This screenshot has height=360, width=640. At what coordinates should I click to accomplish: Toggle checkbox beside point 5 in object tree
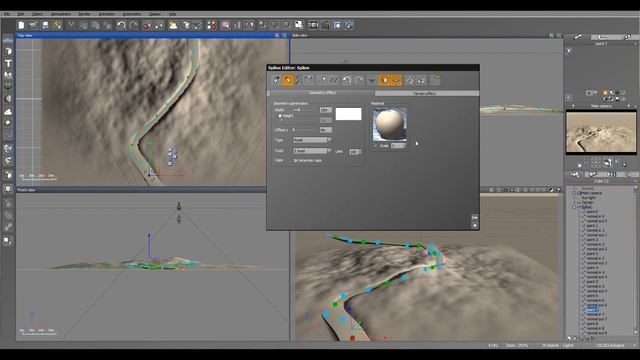point(583,282)
